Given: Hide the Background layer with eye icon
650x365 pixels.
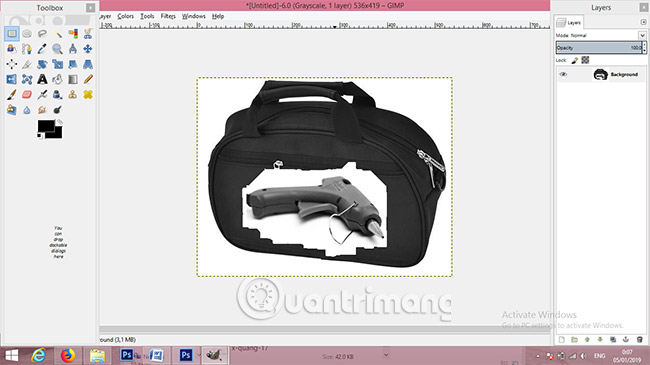Looking at the screenshot, I should click(x=563, y=75).
